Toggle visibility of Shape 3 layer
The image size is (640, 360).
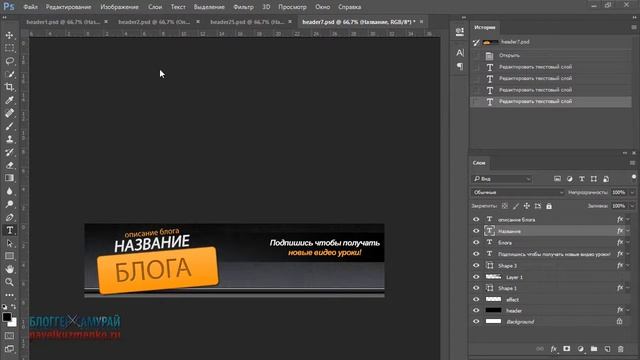click(x=476, y=266)
